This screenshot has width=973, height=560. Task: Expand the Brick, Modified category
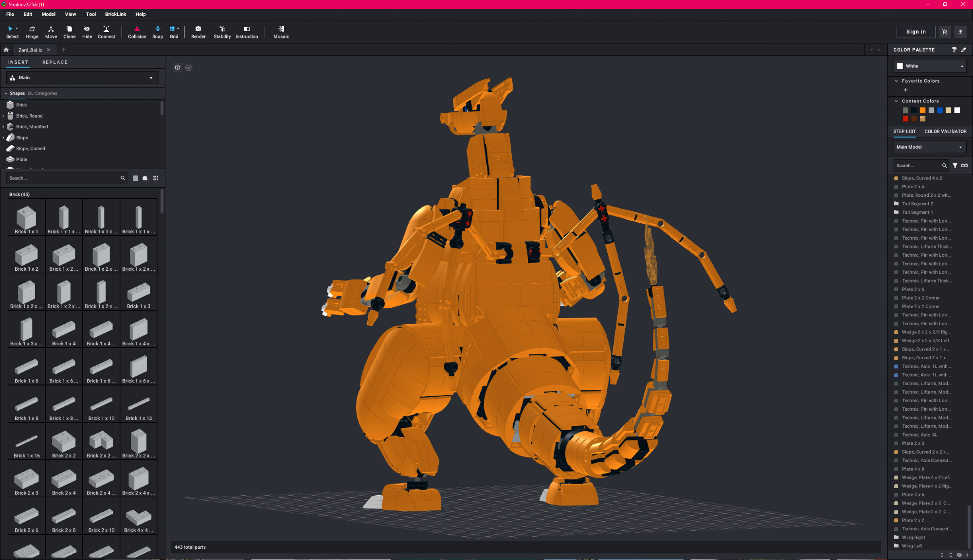[x=3, y=127]
